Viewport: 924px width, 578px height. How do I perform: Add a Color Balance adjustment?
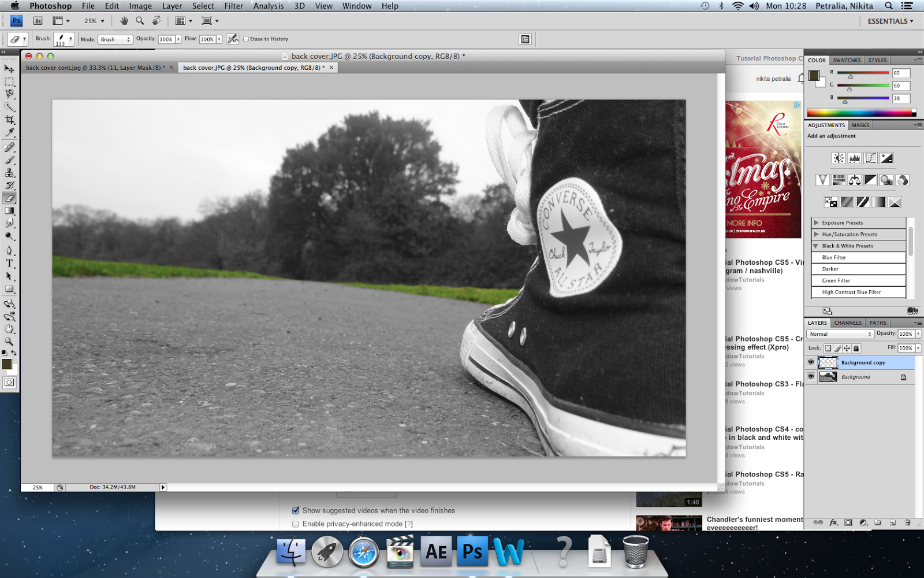(855, 180)
